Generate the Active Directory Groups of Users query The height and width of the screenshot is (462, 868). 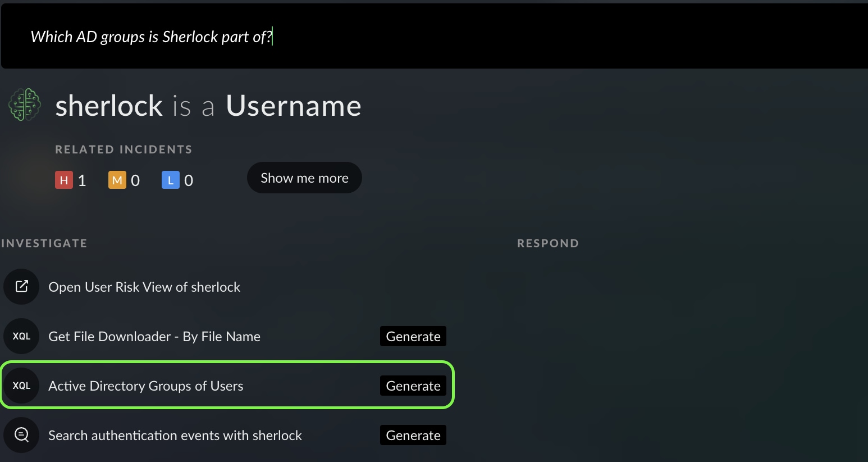413,386
